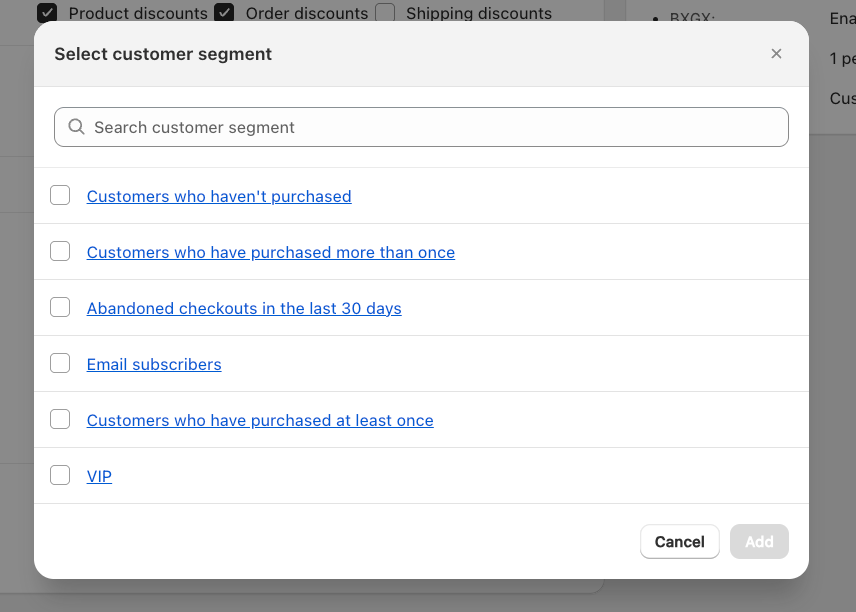The height and width of the screenshot is (612, 856).
Task: Enable the Shipping discounts checkbox
Action: (385, 13)
